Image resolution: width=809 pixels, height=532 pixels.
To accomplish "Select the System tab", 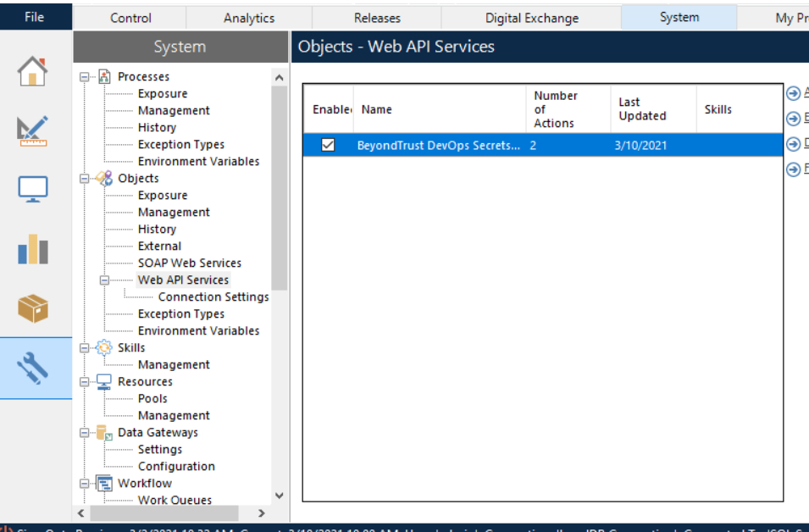I will click(x=679, y=17).
